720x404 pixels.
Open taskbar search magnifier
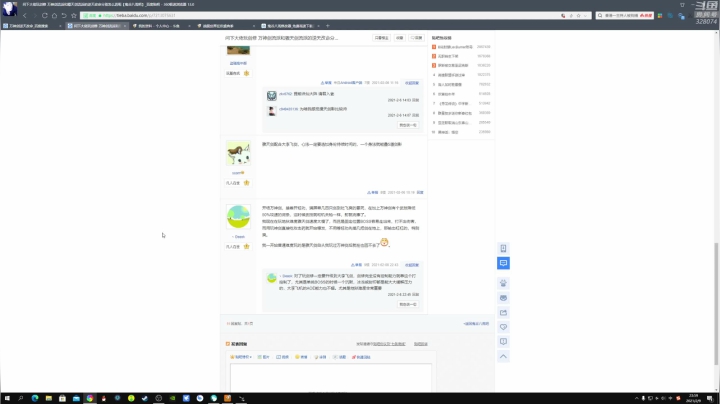(x=21, y=398)
